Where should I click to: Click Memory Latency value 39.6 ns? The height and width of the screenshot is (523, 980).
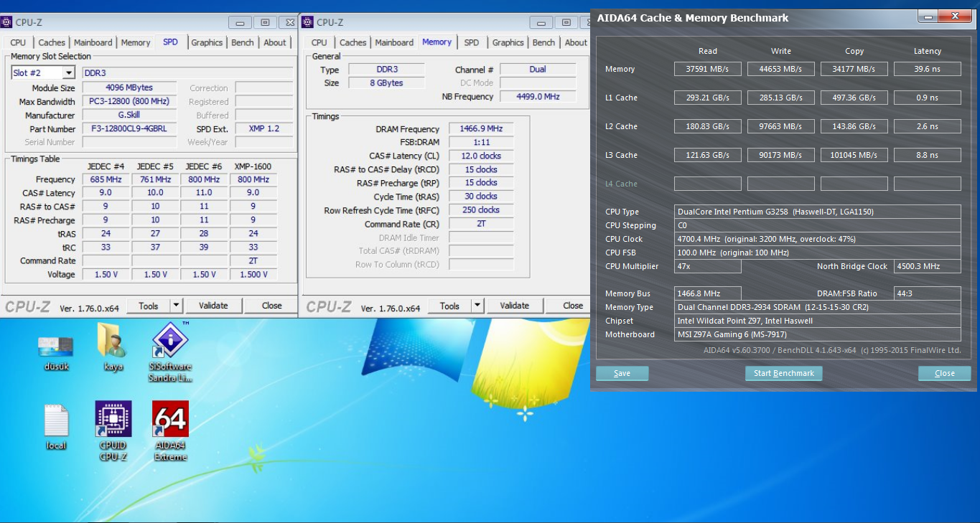(928, 69)
